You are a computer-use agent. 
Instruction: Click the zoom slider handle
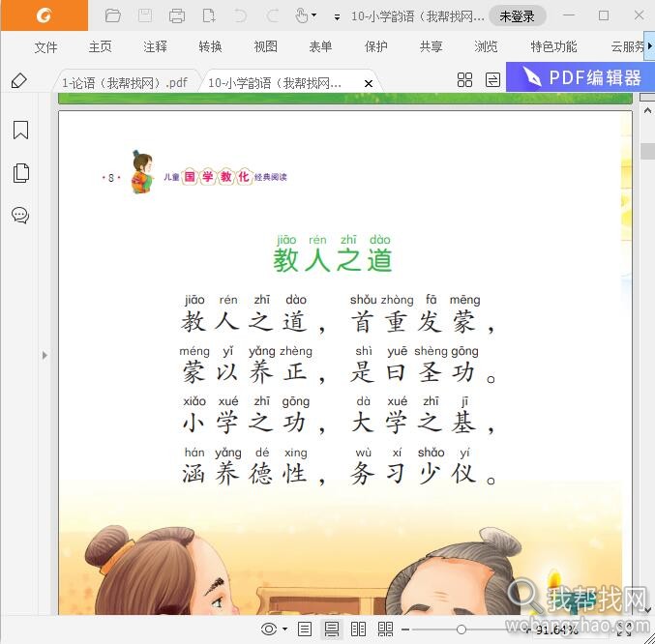click(x=461, y=629)
